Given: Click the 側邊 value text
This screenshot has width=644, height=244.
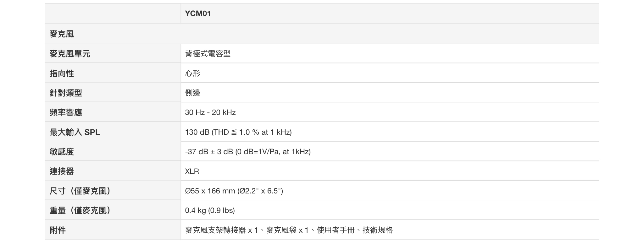Looking at the screenshot, I should [x=193, y=93].
